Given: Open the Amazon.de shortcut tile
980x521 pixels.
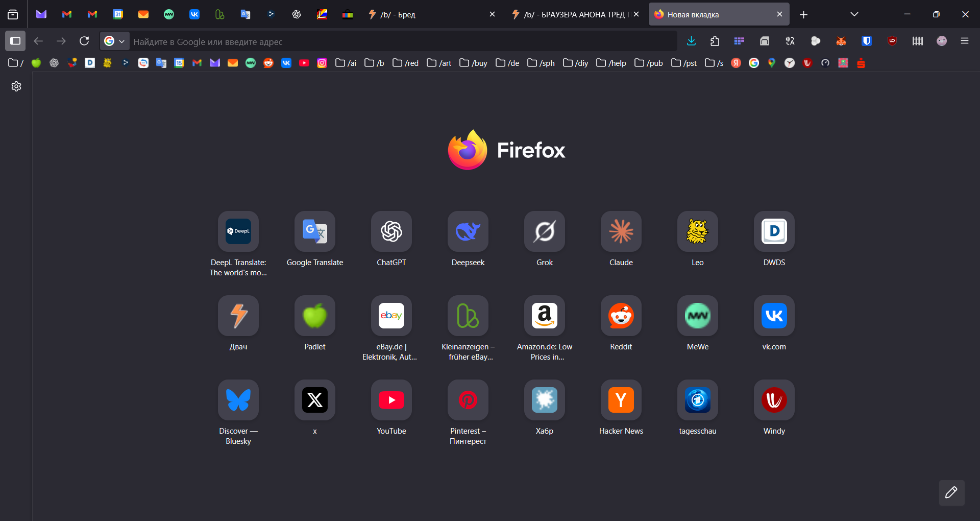Looking at the screenshot, I should [x=545, y=316].
